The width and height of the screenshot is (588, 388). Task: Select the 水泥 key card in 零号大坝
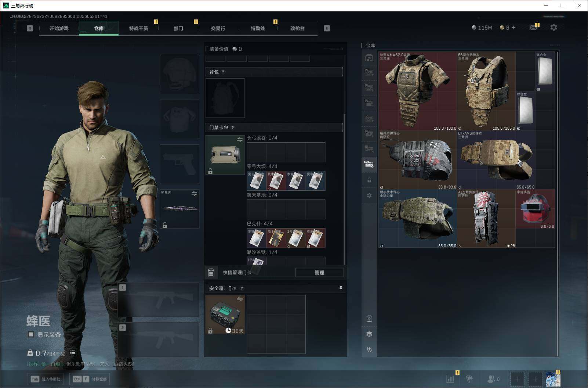pyautogui.click(x=296, y=181)
